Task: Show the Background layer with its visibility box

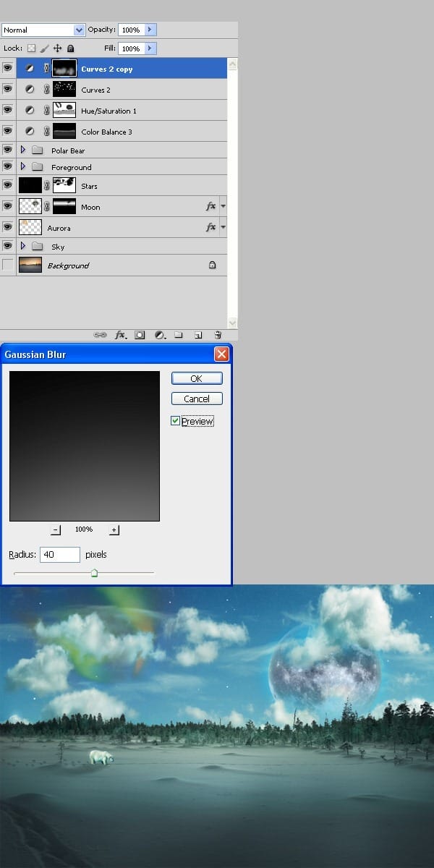Action: pyautogui.click(x=8, y=265)
